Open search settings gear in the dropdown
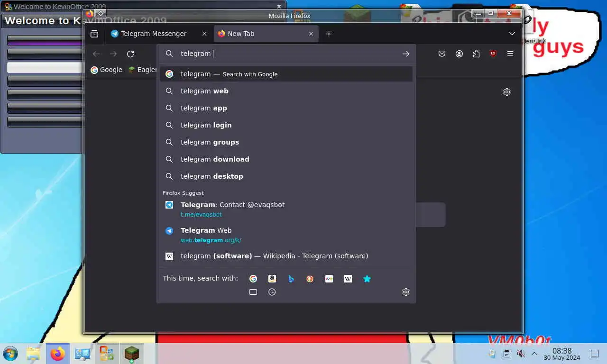 [x=406, y=292]
